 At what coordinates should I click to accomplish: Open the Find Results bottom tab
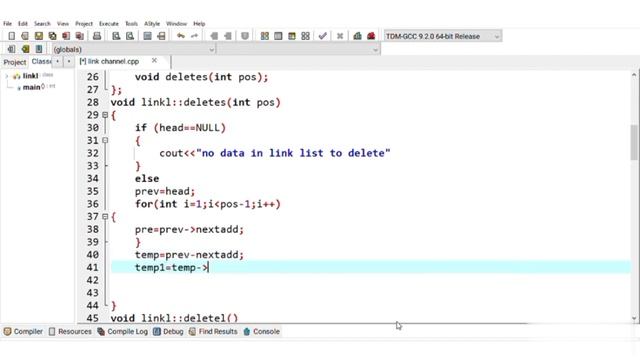pos(213,331)
